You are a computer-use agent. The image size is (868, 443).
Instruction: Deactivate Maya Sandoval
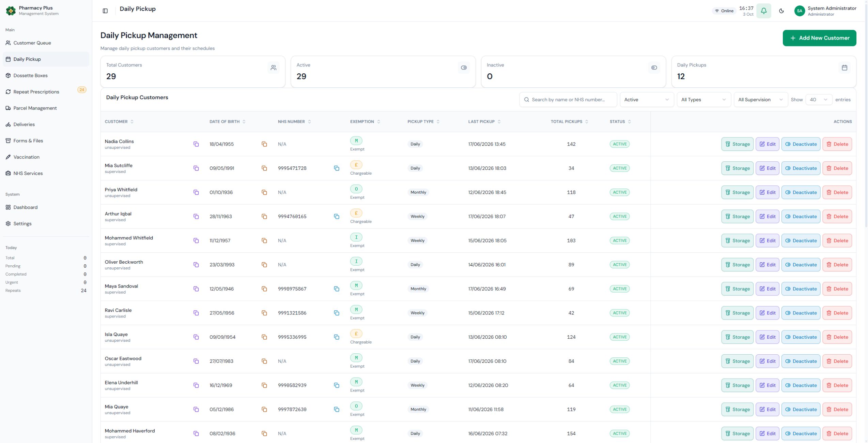(x=801, y=289)
